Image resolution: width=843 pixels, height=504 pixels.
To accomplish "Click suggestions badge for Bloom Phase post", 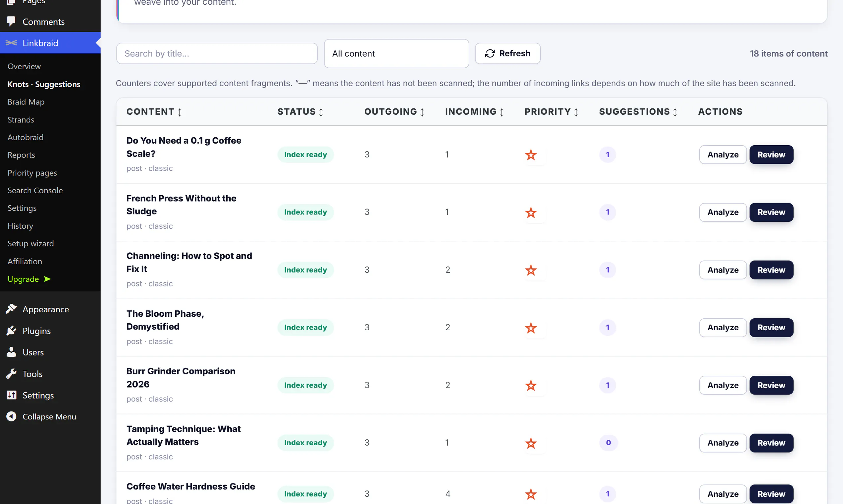I will (x=607, y=327).
